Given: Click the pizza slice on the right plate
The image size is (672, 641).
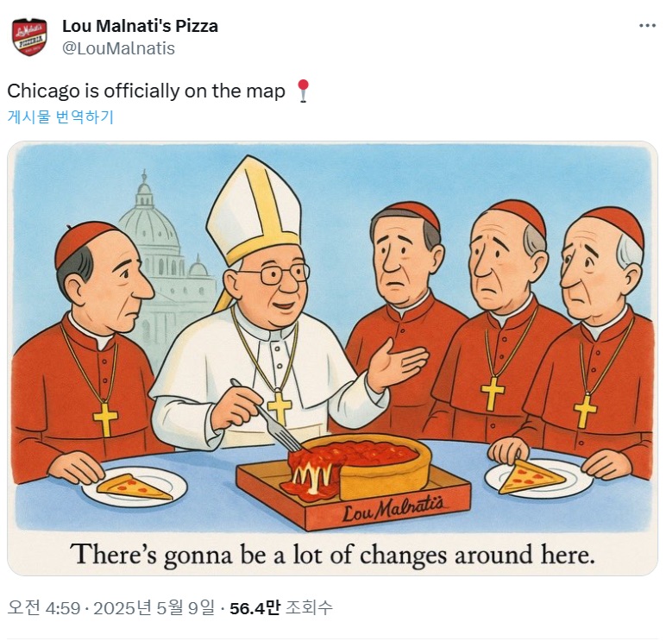Looking at the screenshot, I should tap(531, 475).
